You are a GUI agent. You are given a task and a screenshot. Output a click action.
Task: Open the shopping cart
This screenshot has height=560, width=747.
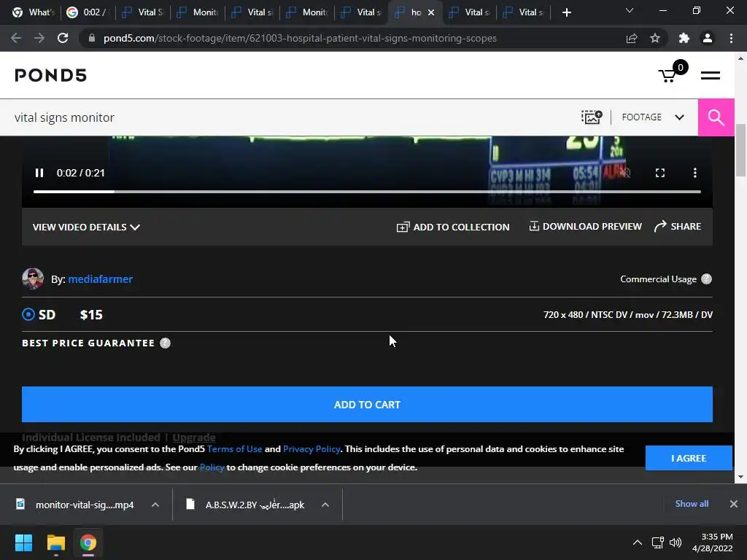(673, 72)
